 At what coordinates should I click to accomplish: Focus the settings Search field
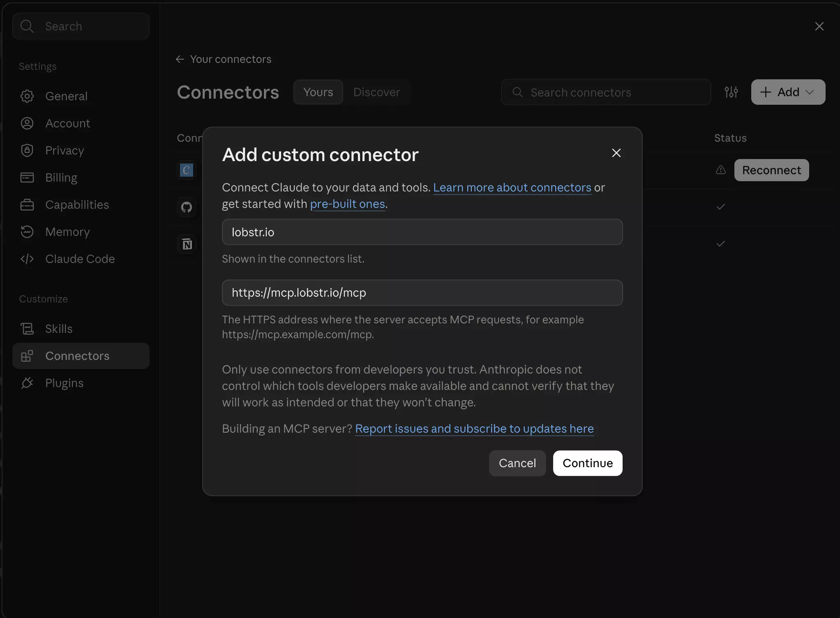81,26
